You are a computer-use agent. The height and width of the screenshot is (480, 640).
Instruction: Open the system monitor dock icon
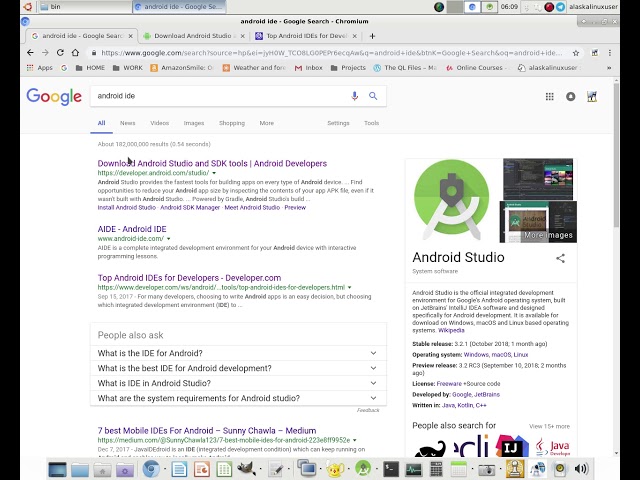[413, 469]
